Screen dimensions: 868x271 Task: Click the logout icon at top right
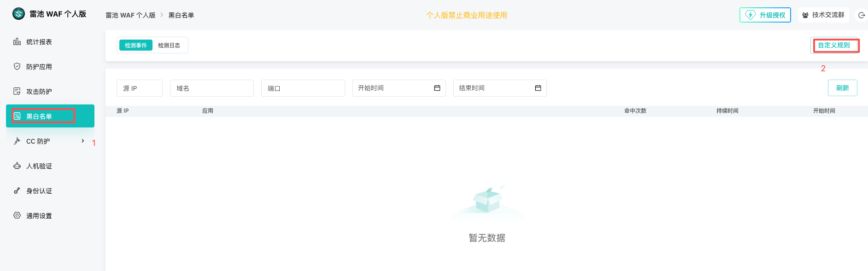click(x=861, y=15)
